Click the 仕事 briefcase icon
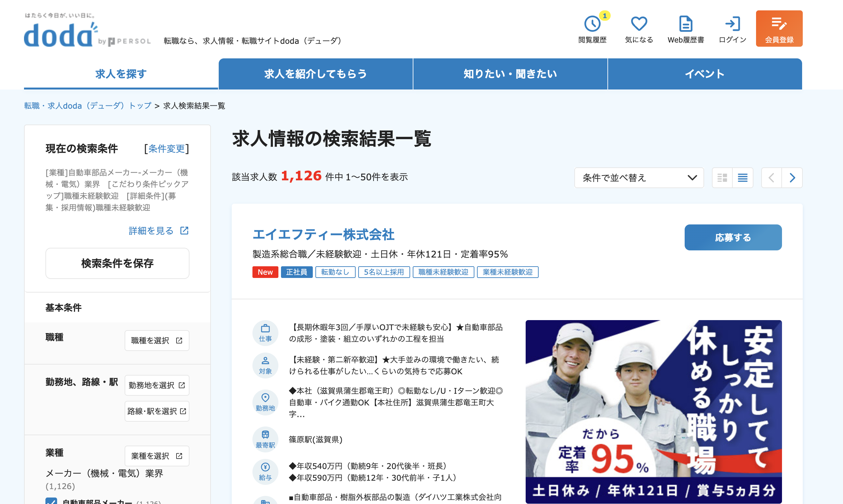Screen dimensions: 843x504 [x=265, y=333]
